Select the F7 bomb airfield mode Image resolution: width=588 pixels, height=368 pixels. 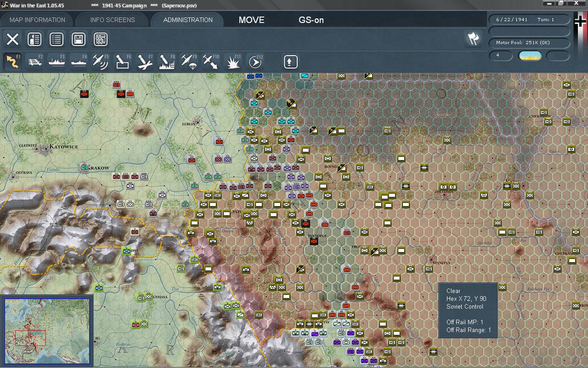coord(145,62)
